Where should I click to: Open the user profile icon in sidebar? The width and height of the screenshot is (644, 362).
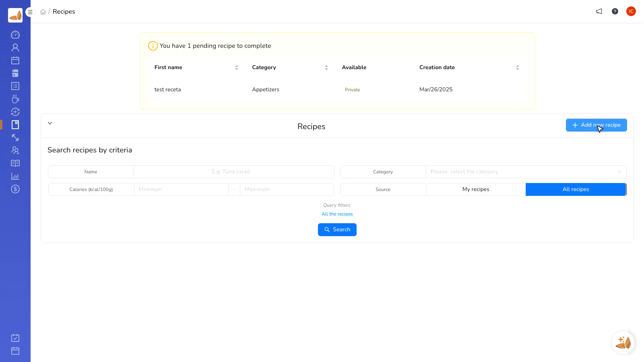(15, 47)
